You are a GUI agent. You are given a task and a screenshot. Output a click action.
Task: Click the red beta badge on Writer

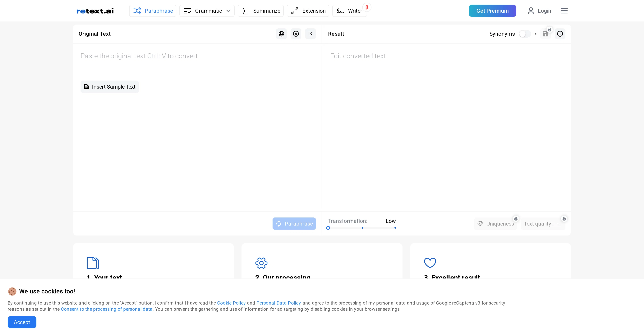[367, 7]
